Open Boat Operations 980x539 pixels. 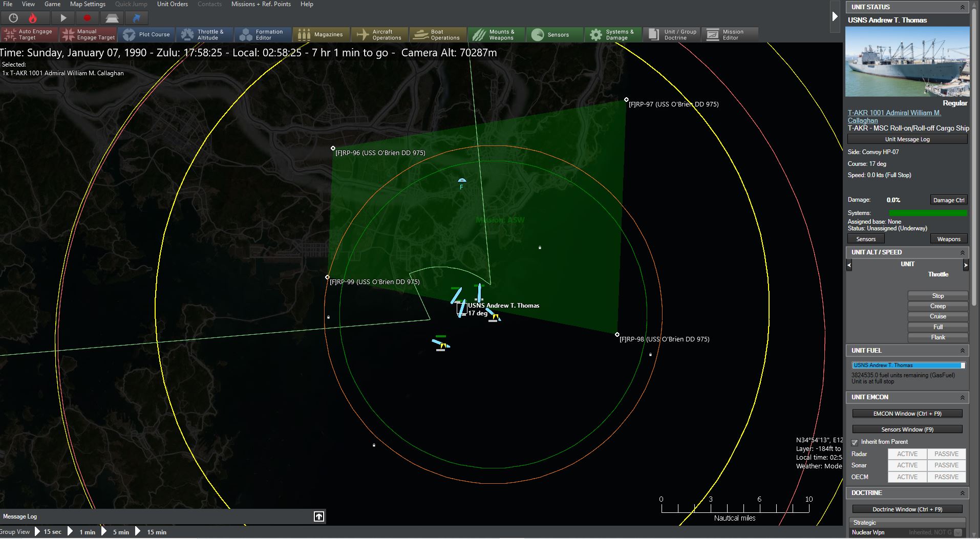click(438, 34)
